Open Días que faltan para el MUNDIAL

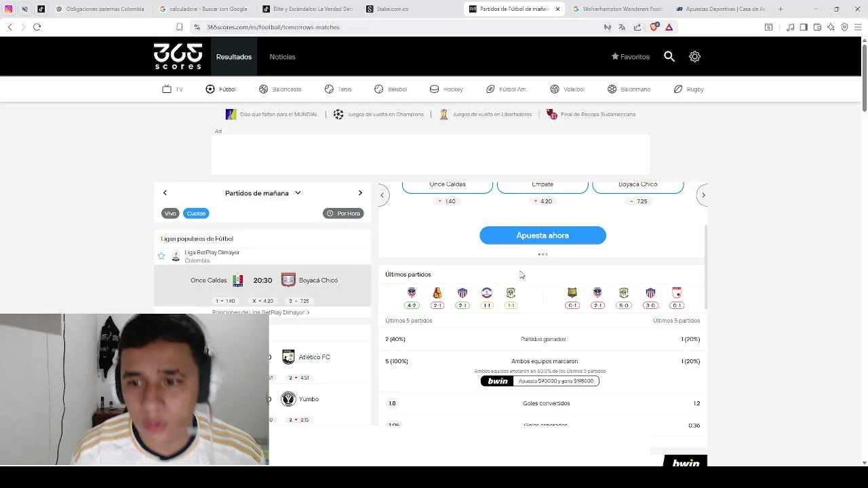point(271,115)
